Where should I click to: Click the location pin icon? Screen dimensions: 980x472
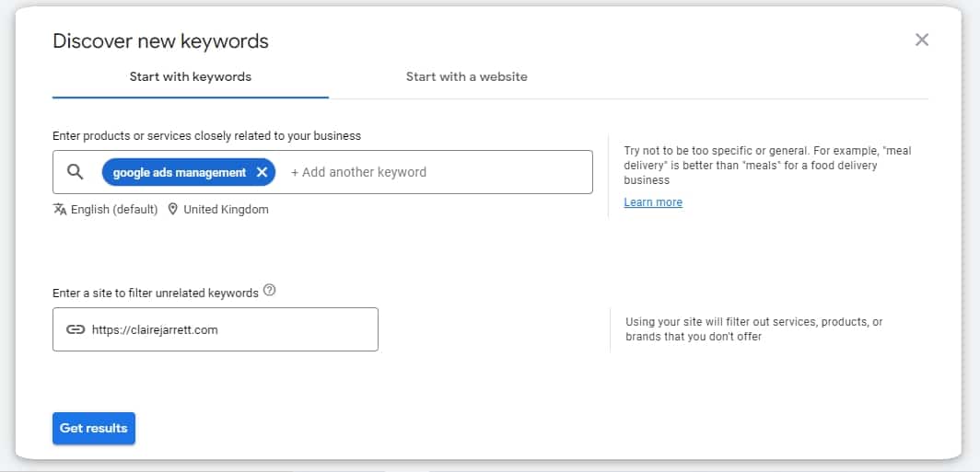[172, 209]
